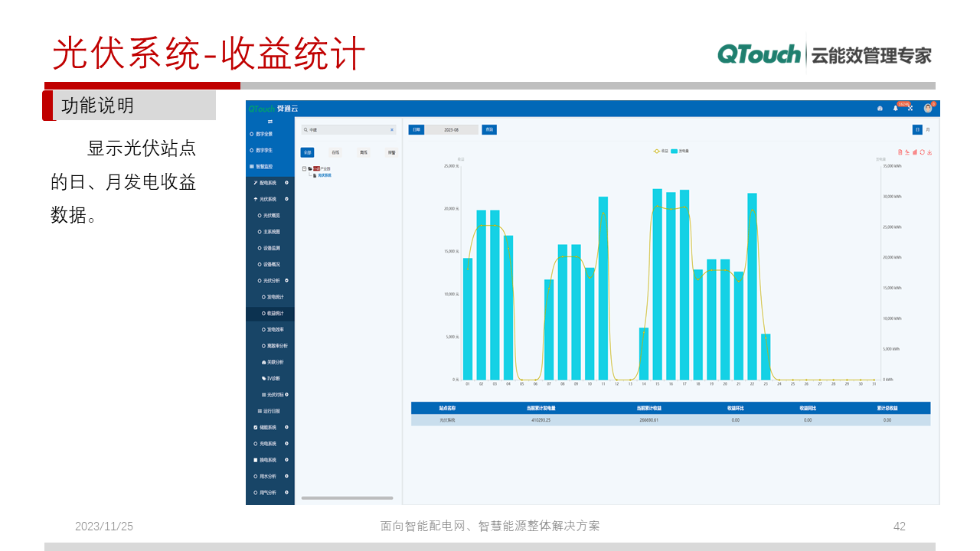Open the notifications bell in the top bar

(895, 108)
